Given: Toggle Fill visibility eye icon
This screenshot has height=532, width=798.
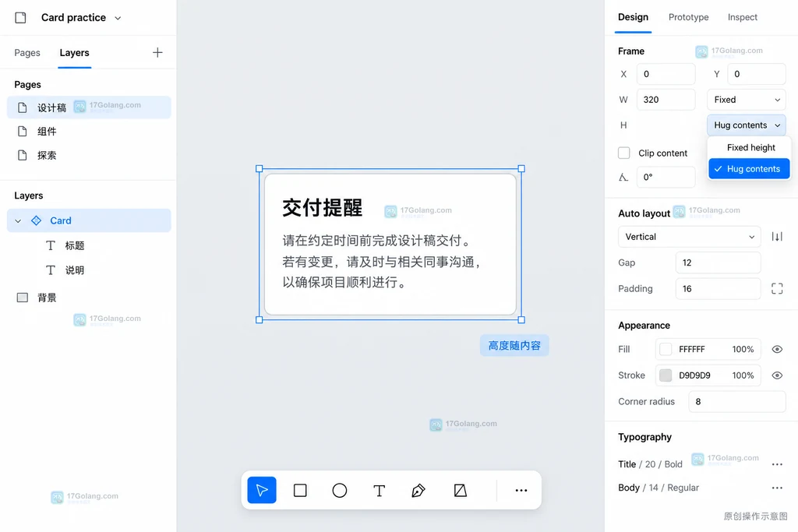Looking at the screenshot, I should point(777,349).
